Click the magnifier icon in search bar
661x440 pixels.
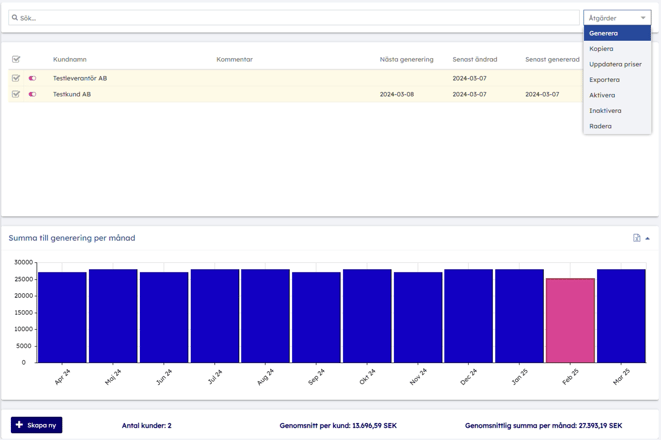click(x=15, y=18)
